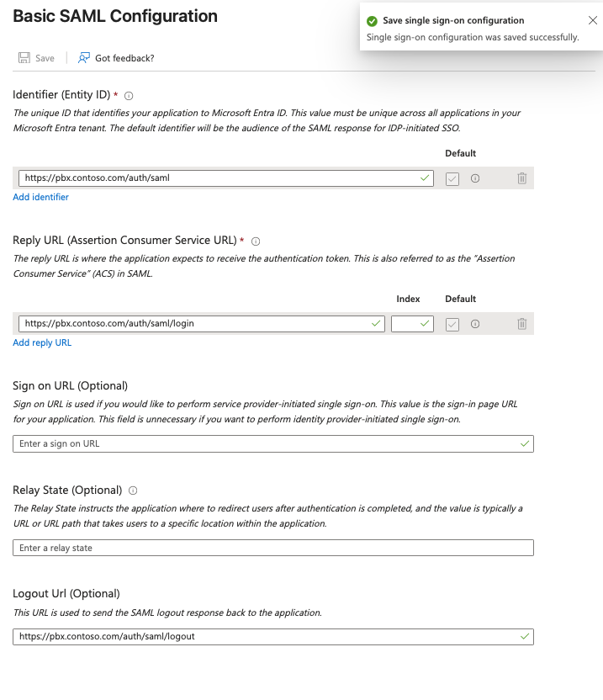Toggle Default checkbox for the identifier
Image resolution: width=603 pixels, height=700 pixels.
tap(452, 178)
